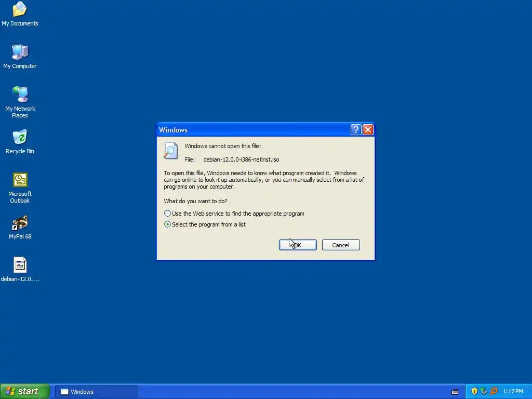Viewport: 532px width, 399px height.
Task: Click 'Windows cannot open this file:' text
Action: pyautogui.click(x=222, y=146)
